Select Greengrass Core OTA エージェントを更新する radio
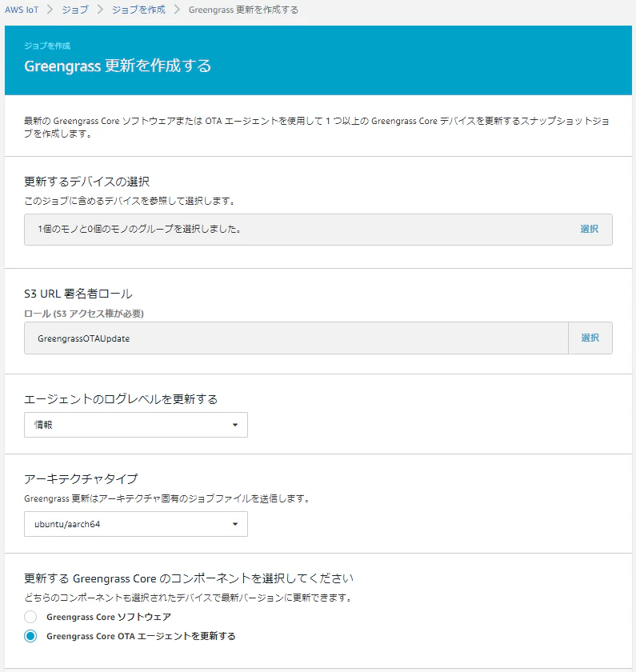The image size is (636, 672). click(x=30, y=636)
